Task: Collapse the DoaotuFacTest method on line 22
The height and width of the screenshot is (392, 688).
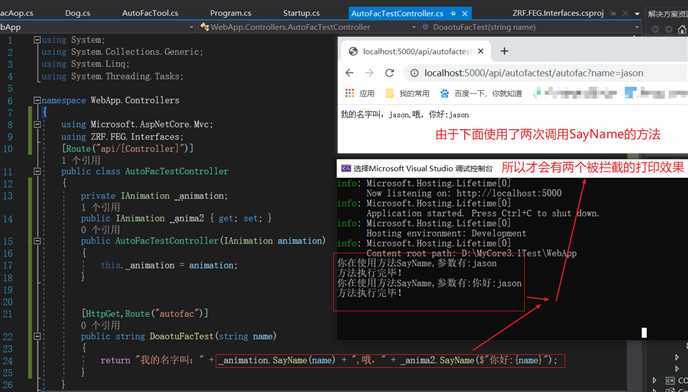Action: (x=37, y=336)
